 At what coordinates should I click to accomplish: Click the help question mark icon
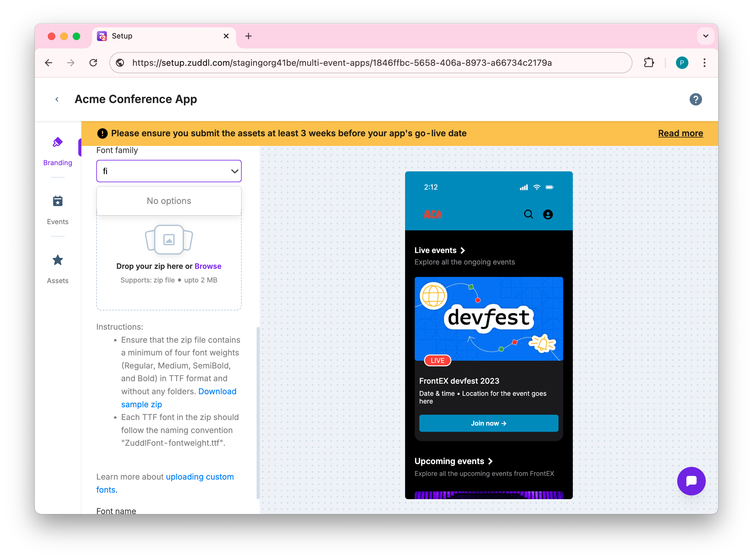[695, 99]
